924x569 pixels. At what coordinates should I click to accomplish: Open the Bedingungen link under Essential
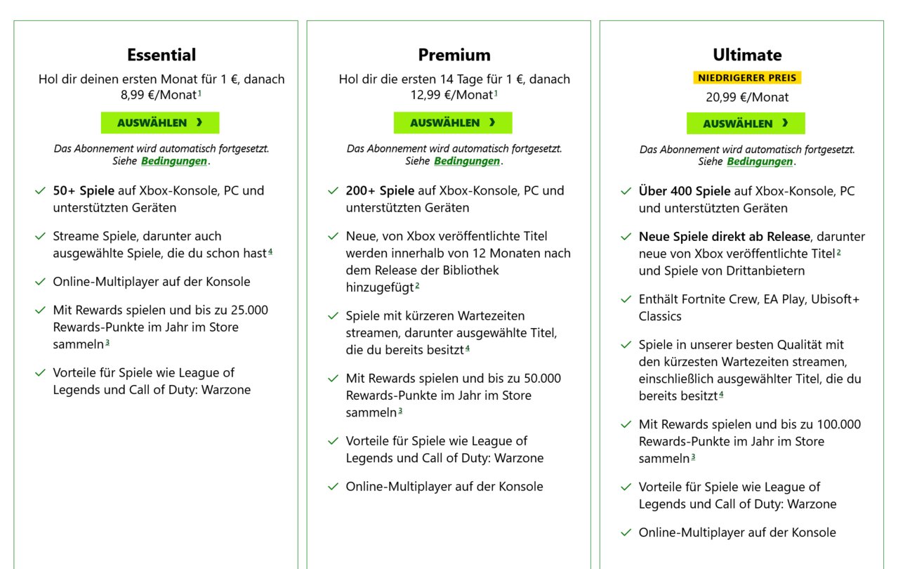pyautogui.click(x=174, y=161)
